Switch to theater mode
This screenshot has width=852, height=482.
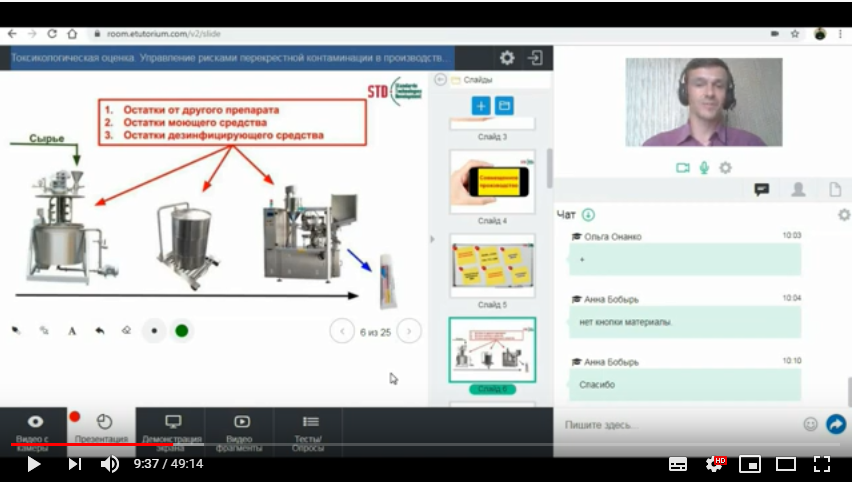click(x=786, y=464)
